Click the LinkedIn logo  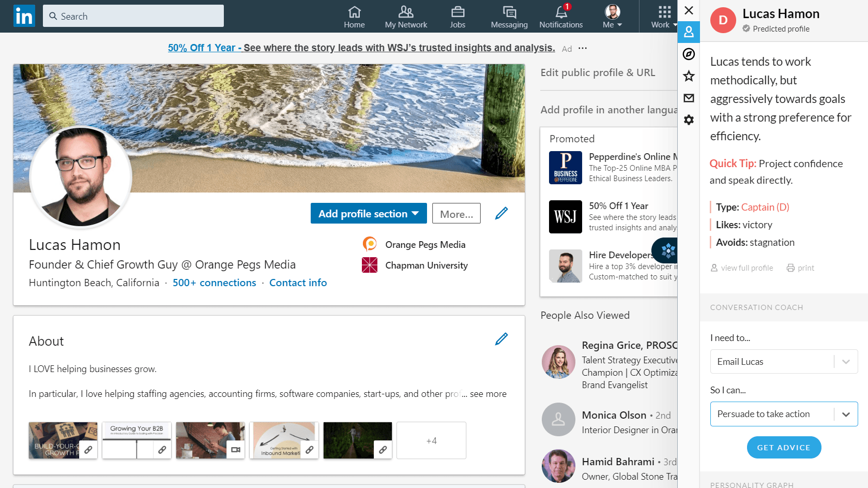[x=24, y=16]
